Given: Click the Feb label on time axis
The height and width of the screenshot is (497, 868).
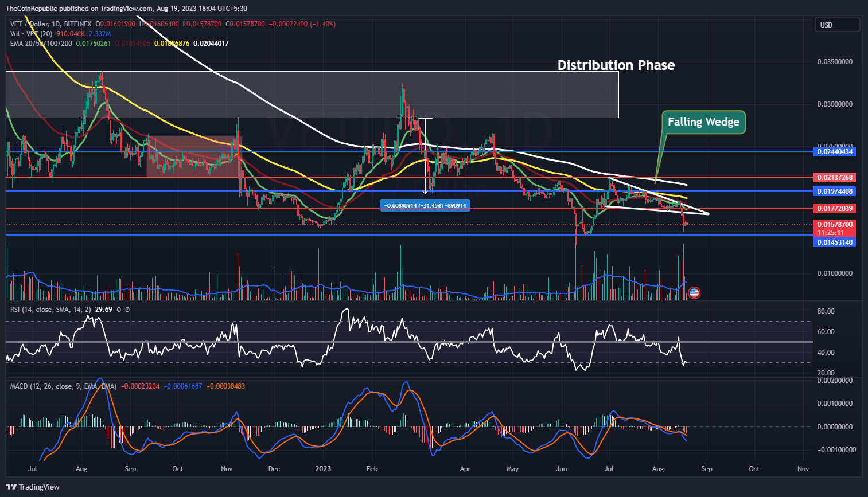Looking at the screenshot, I should [x=372, y=469].
